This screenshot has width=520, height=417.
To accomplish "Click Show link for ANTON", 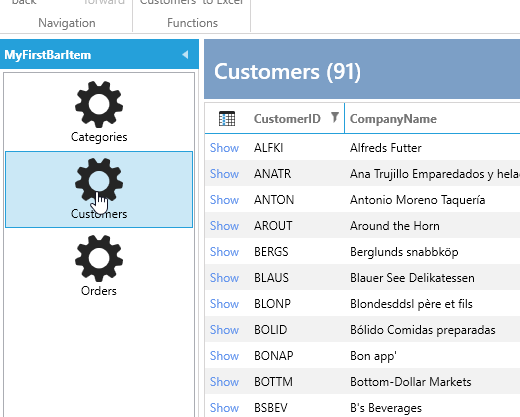I will click(x=224, y=200).
